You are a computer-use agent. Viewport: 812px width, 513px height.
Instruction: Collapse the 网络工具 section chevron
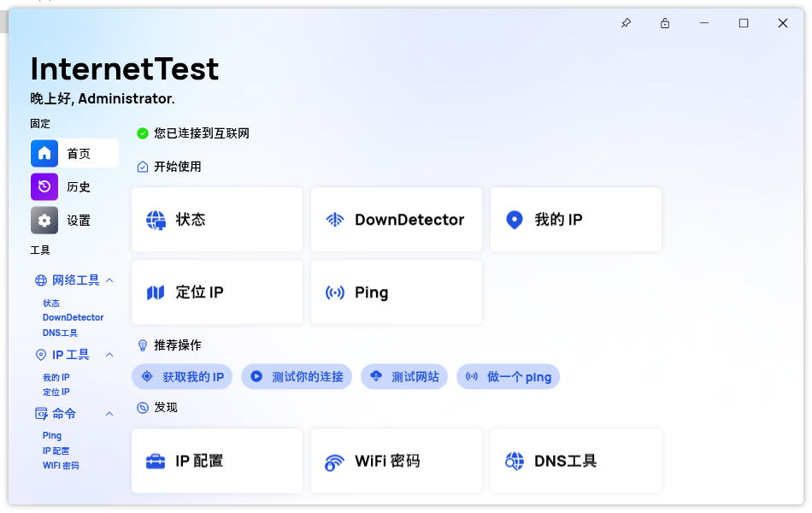tap(109, 280)
